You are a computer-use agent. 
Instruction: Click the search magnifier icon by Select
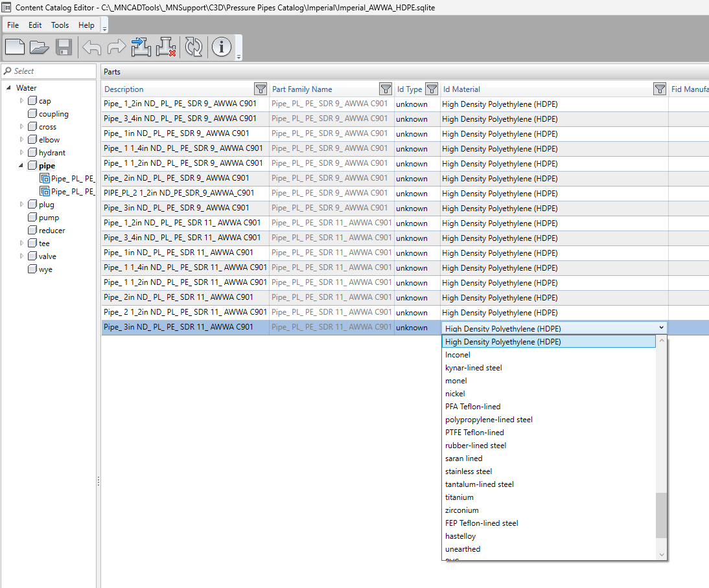pyautogui.click(x=8, y=71)
